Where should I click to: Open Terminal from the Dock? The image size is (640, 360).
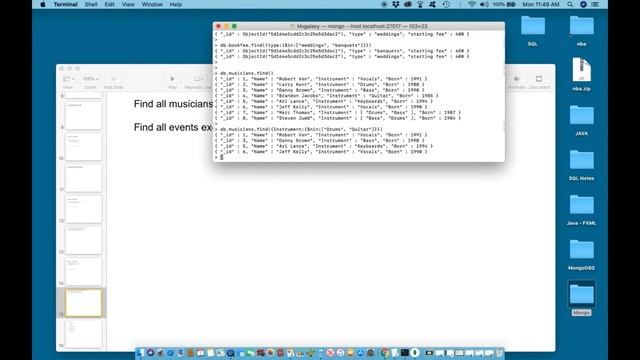pos(405,353)
